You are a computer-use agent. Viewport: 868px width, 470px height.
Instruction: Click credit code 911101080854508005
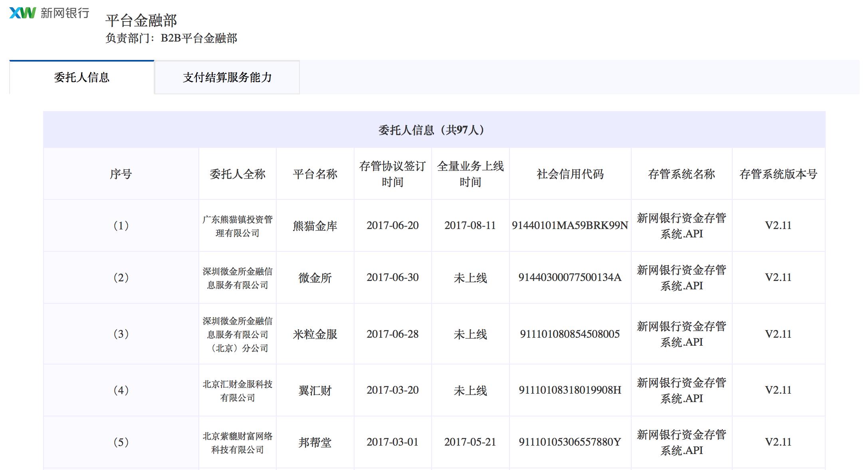570,334
